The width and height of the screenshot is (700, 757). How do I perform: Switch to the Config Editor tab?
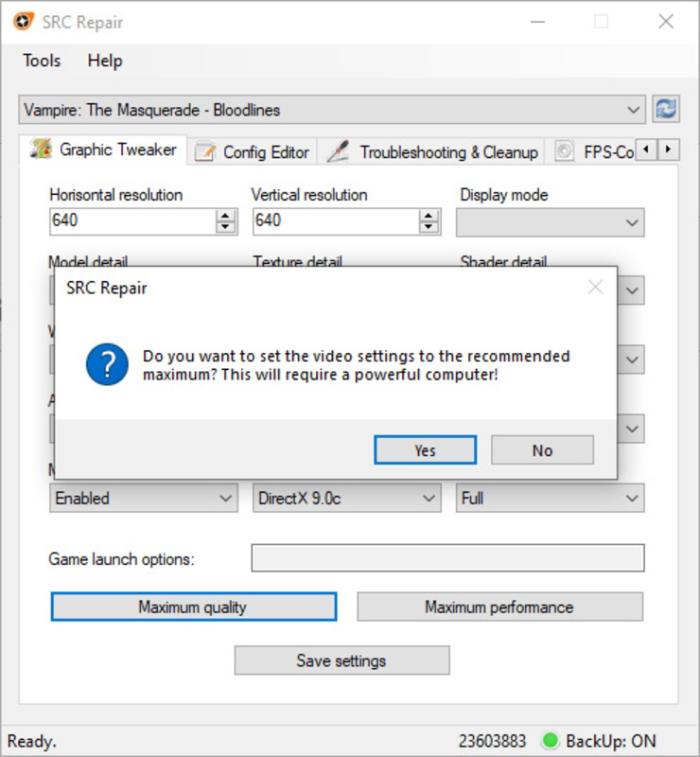pyautogui.click(x=253, y=152)
